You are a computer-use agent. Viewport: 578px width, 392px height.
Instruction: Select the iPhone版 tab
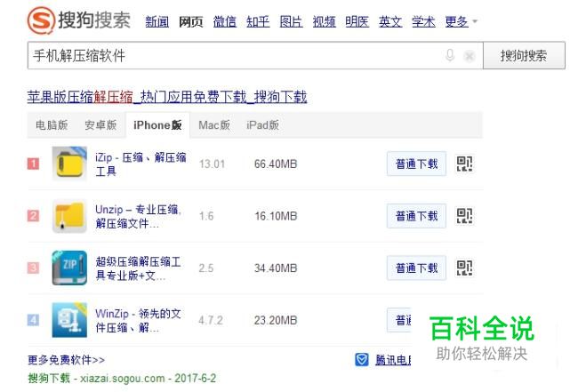pyautogui.click(x=157, y=125)
